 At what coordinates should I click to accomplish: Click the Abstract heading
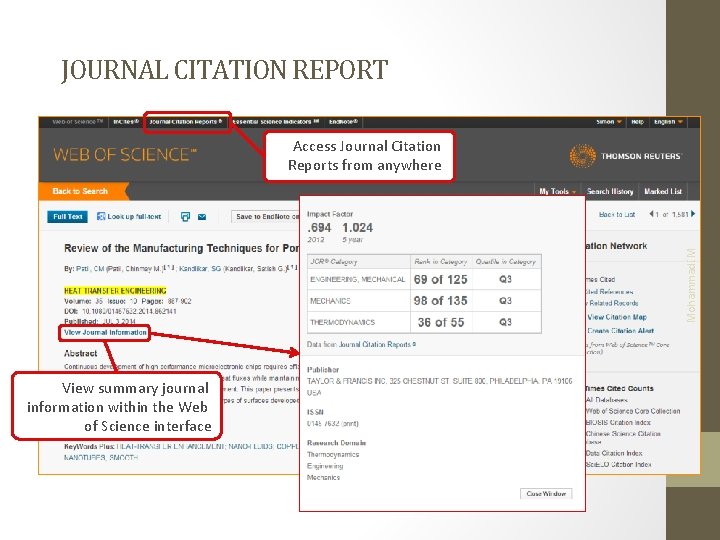tap(80, 353)
